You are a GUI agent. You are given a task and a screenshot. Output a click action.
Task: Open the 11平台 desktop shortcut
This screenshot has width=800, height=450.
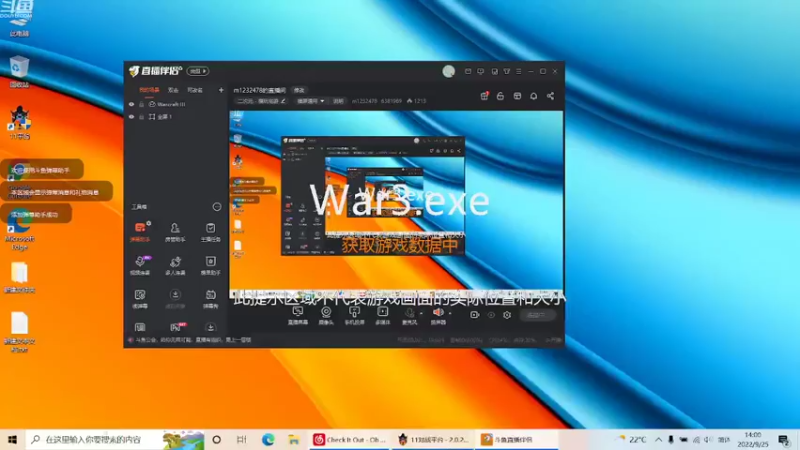(19, 122)
